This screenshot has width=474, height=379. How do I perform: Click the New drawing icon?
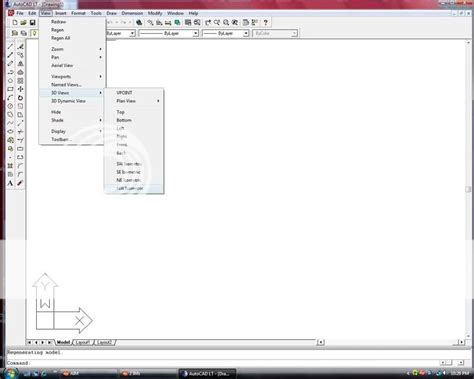coord(15,23)
